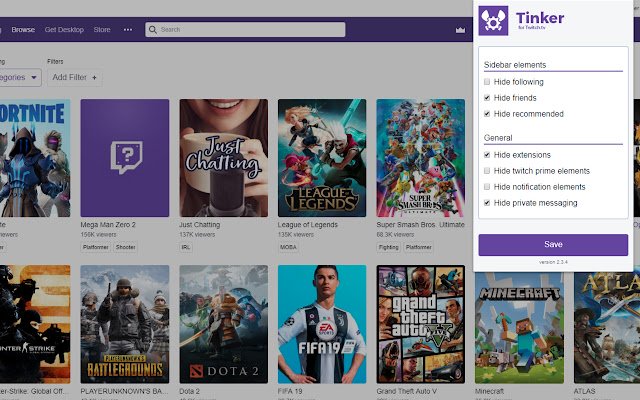Open the Super Smash Bros. Ultimate cover
Image resolution: width=640 pixels, height=400 pixels.
coord(421,158)
